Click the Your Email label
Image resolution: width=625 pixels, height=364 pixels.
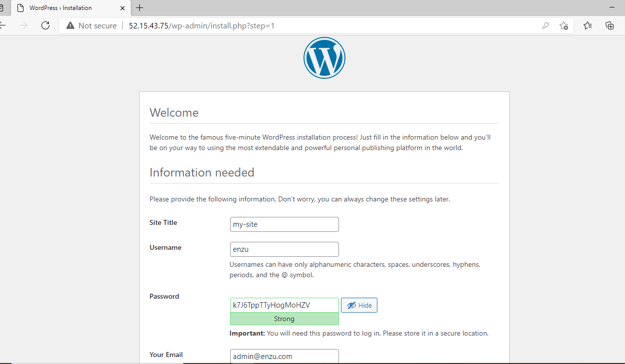tap(166, 355)
